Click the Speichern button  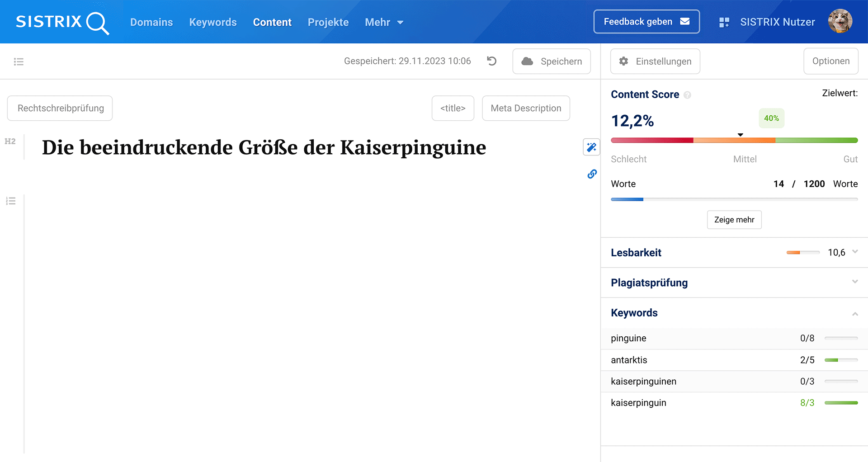tap(551, 61)
